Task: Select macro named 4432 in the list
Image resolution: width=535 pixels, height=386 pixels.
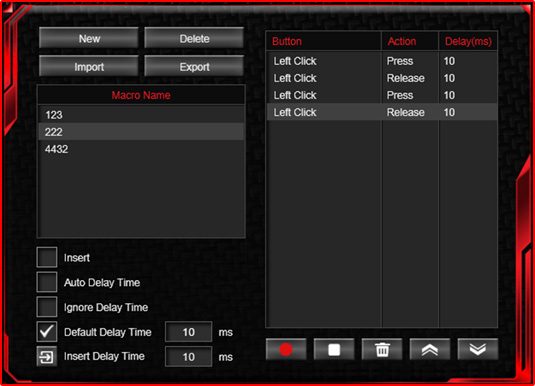Action: (x=141, y=149)
